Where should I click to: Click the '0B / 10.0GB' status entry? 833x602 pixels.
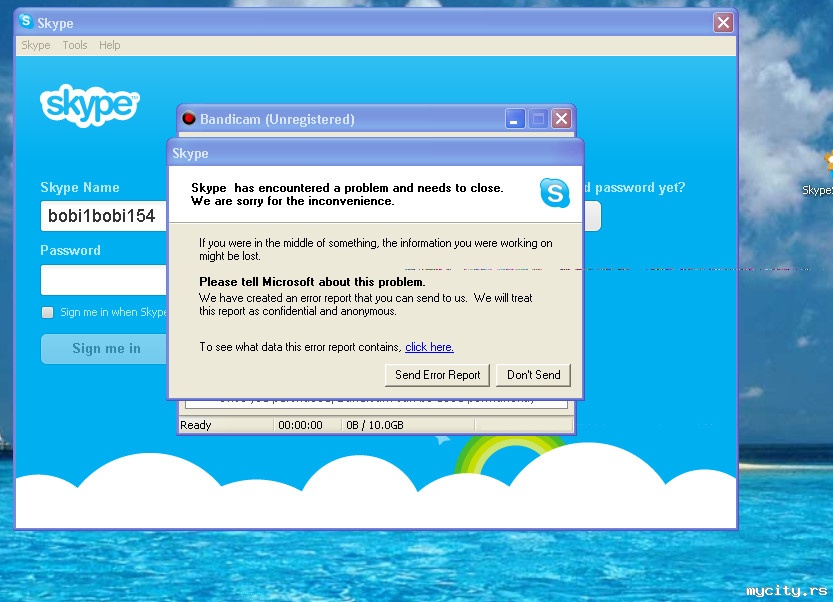tap(375, 425)
